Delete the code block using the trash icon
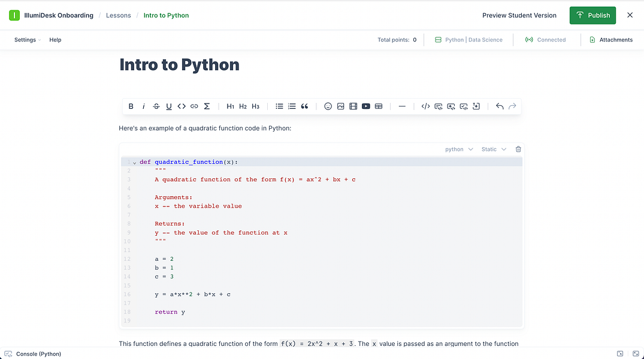644x359 pixels. pyautogui.click(x=518, y=149)
